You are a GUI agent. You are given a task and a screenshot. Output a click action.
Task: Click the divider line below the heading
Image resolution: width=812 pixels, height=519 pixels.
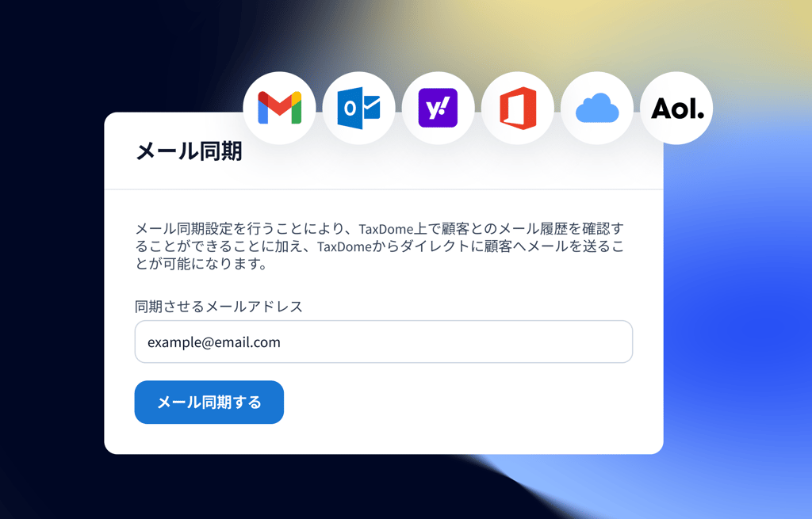[384, 189]
